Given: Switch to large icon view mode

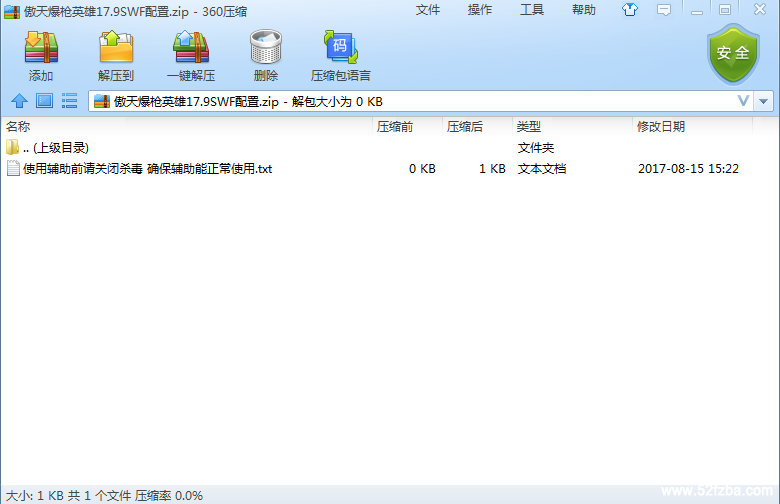Looking at the screenshot, I should pos(44,101).
